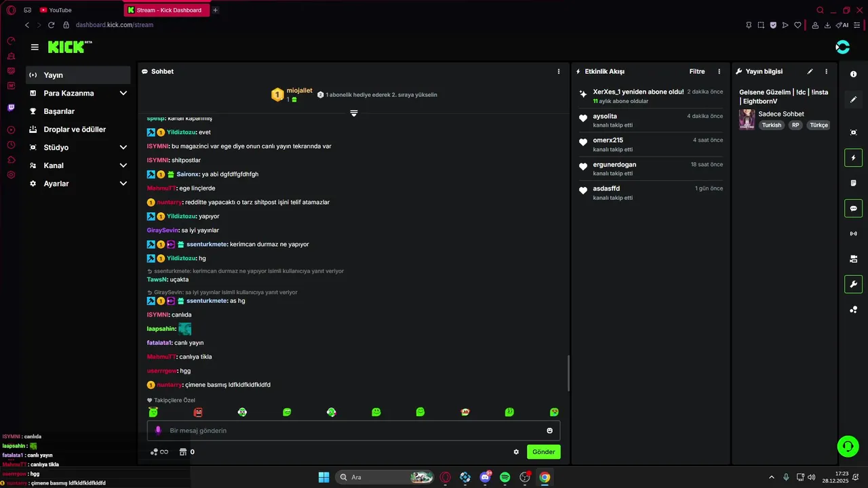Expand the Stüdyo section chevron

[123, 147]
